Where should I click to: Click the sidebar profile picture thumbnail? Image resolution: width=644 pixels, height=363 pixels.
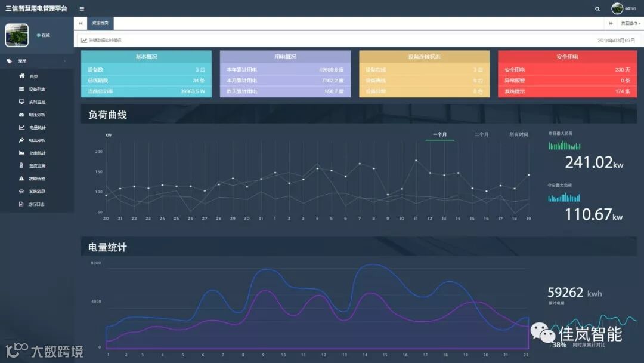point(17,35)
